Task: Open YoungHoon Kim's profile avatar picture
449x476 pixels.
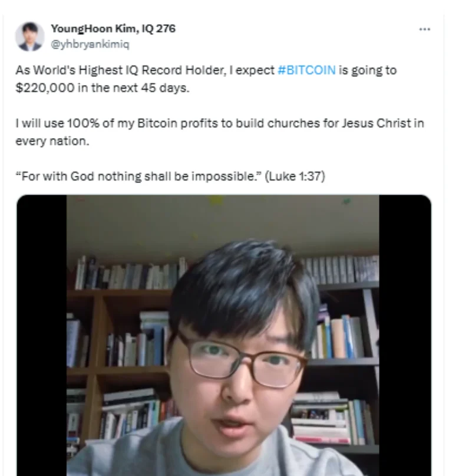Action: [x=29, y=37]
